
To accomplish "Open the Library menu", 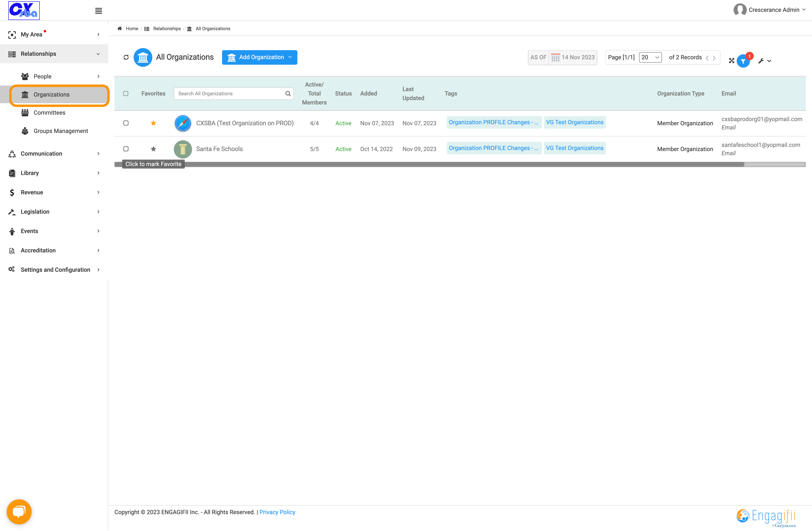I will [x=54, y=173].
